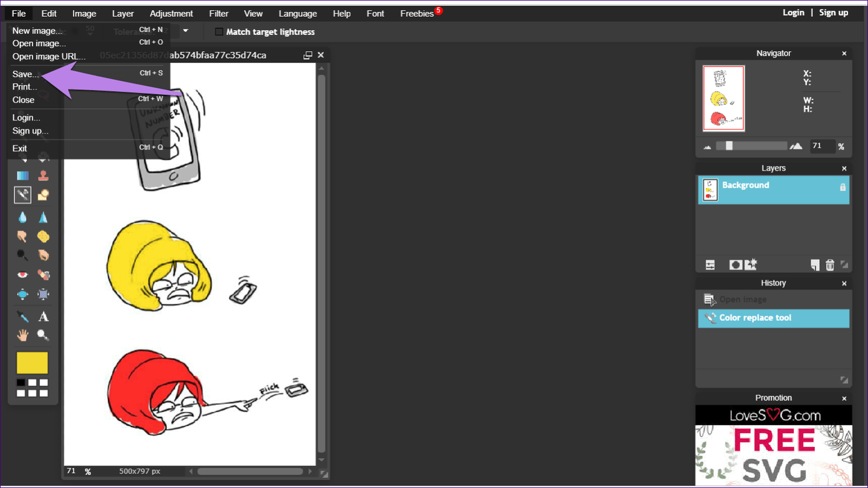Choose Open image... in File menu
868x488 pixels.
(88, 43)
